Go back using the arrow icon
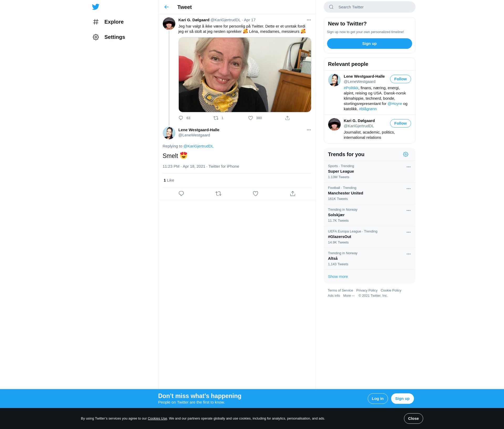504x429 pixels. point(166,7)
